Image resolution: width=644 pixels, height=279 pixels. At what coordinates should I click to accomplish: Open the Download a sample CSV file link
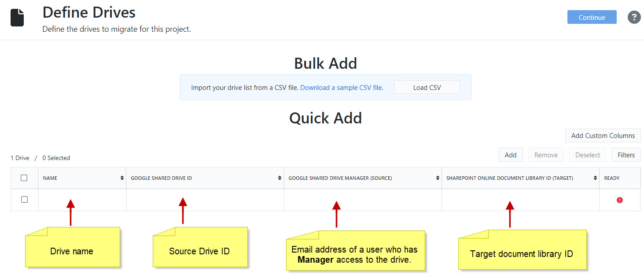point(341,88)
